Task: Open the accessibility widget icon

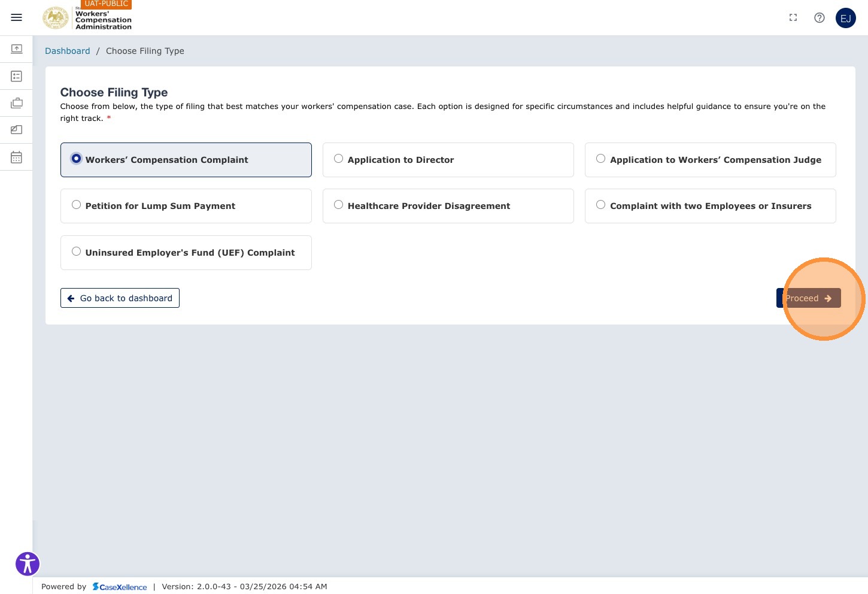Action: coord(28,564)
